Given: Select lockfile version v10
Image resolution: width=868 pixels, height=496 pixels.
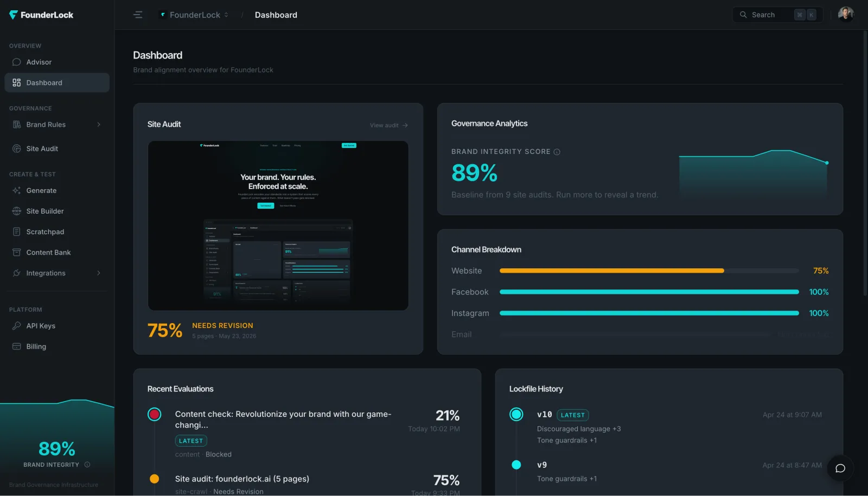Looking at the screenshot, I should coord(544,415).
